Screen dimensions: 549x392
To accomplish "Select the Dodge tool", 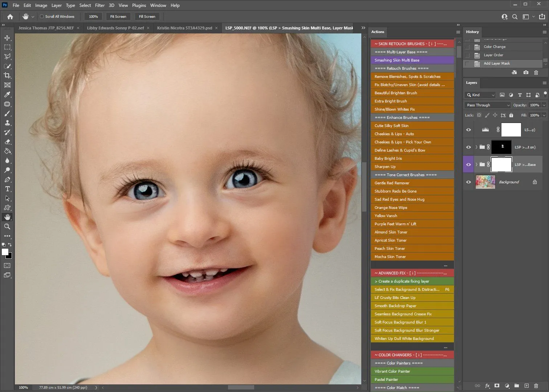I will coord(7,170).
